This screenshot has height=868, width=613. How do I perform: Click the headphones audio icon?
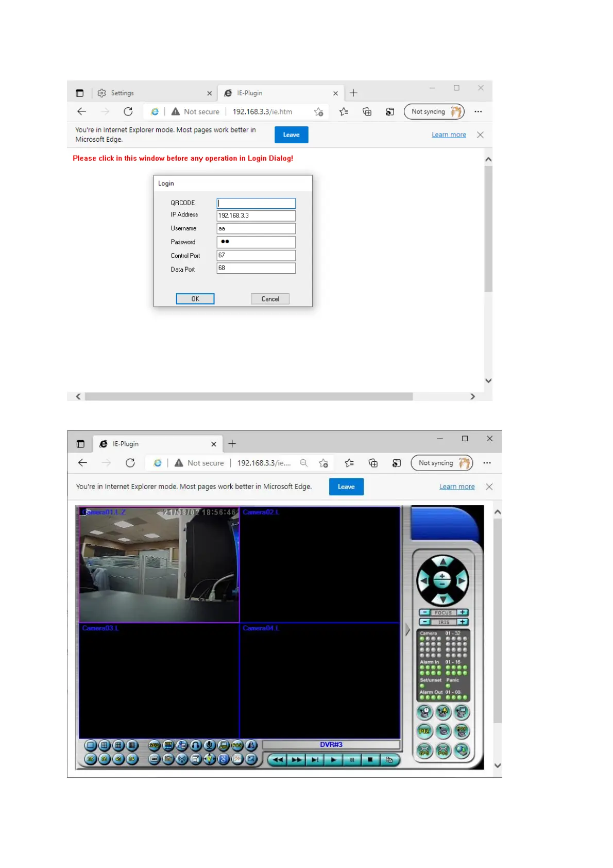point(196,745)
